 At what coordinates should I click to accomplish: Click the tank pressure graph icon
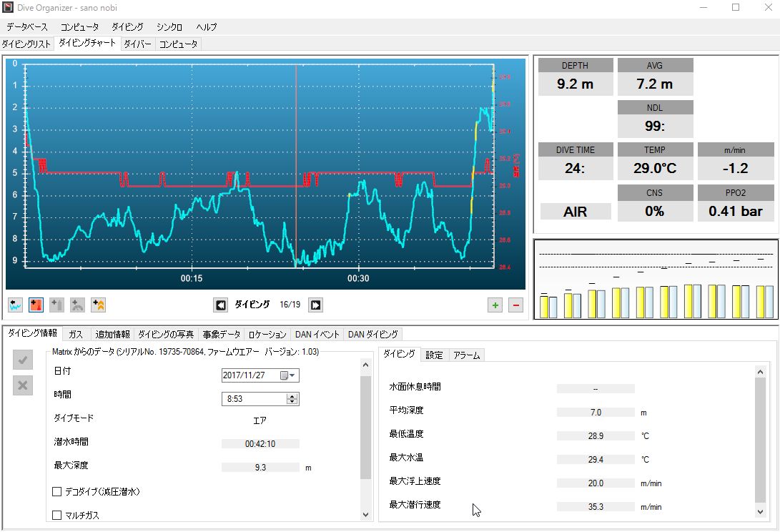point(57,305)
